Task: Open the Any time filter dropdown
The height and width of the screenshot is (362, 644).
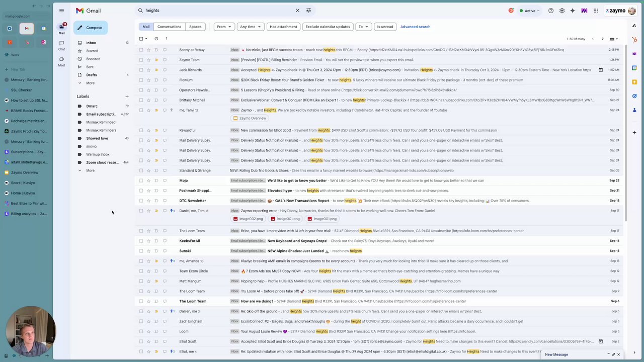Action: [250, 27]
